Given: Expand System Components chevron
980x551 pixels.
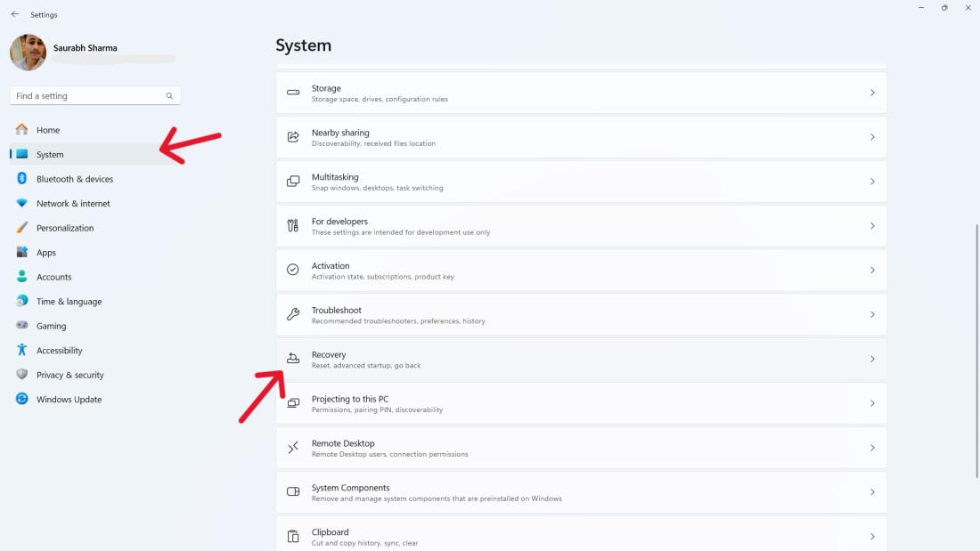Looking at the screenshot, I should [x=872, y=492].
